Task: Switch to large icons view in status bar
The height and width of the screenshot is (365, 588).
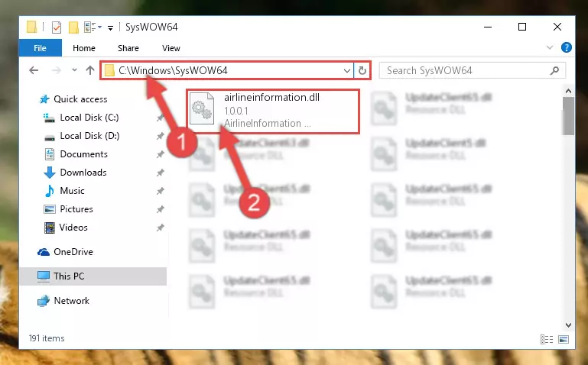Action: (x=564, y=339)
